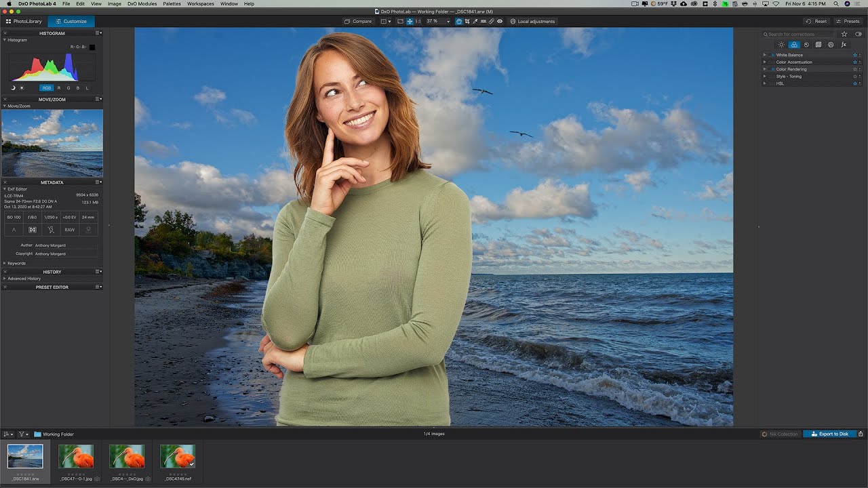Click Export to Disk button
The height and width of the screenshot is (488, 868).
tap(829, 434)
